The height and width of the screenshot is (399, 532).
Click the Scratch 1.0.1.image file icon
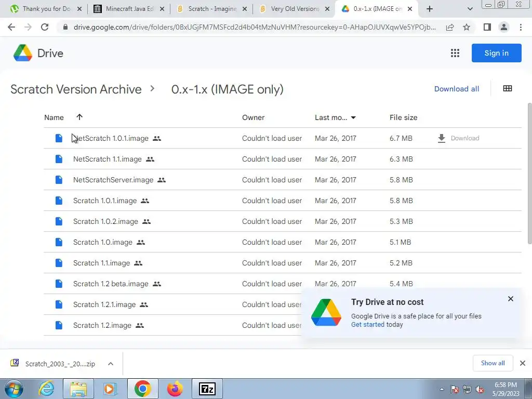click(x=59, y=201)
